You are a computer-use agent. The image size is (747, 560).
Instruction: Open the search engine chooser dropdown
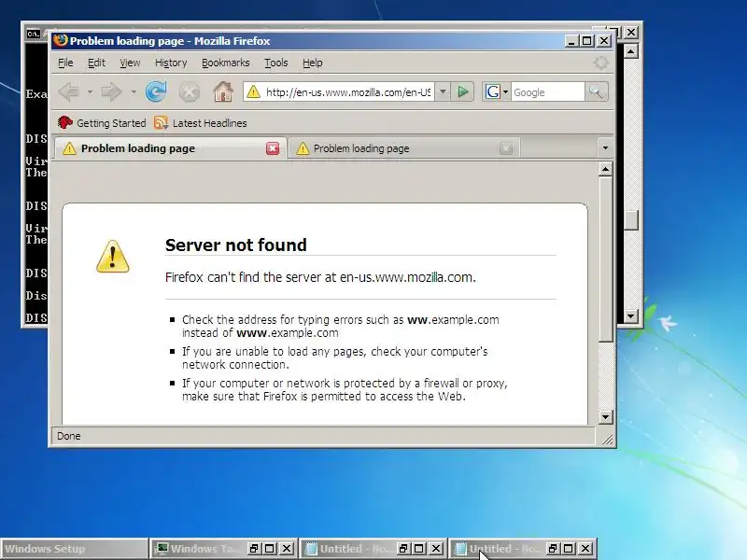tap(505, 91)
